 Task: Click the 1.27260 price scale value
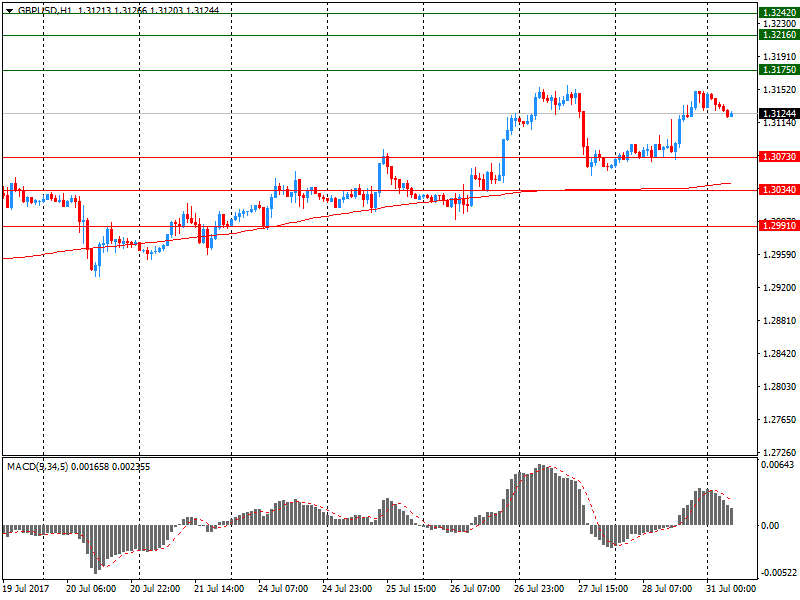pos(780,453)
